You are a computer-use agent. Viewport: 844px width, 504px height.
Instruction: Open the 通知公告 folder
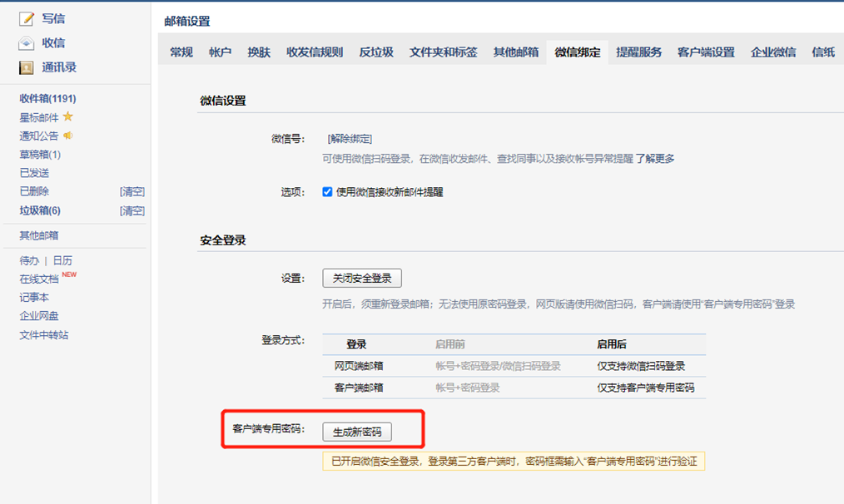coord(39,136)
